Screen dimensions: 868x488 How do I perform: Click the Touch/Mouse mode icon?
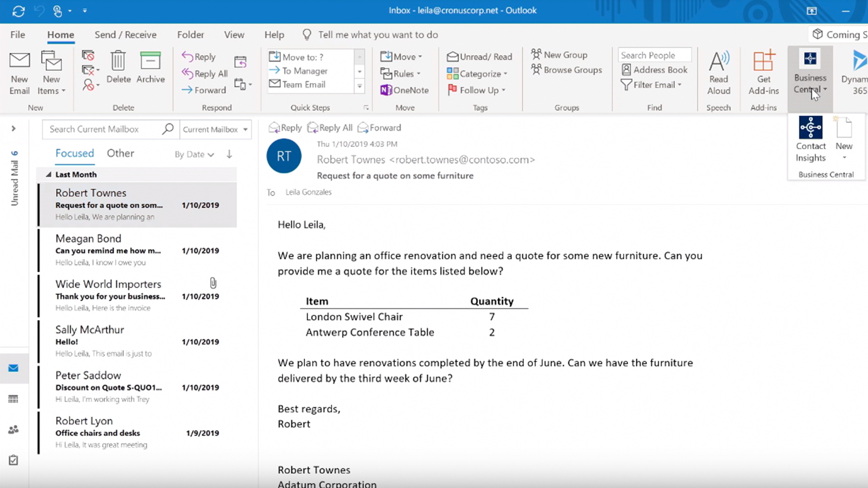57,11
